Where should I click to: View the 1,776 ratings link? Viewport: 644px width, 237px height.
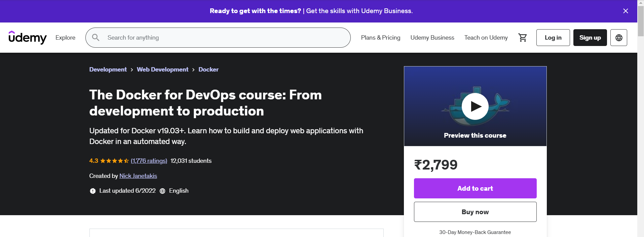coord(149,161)
